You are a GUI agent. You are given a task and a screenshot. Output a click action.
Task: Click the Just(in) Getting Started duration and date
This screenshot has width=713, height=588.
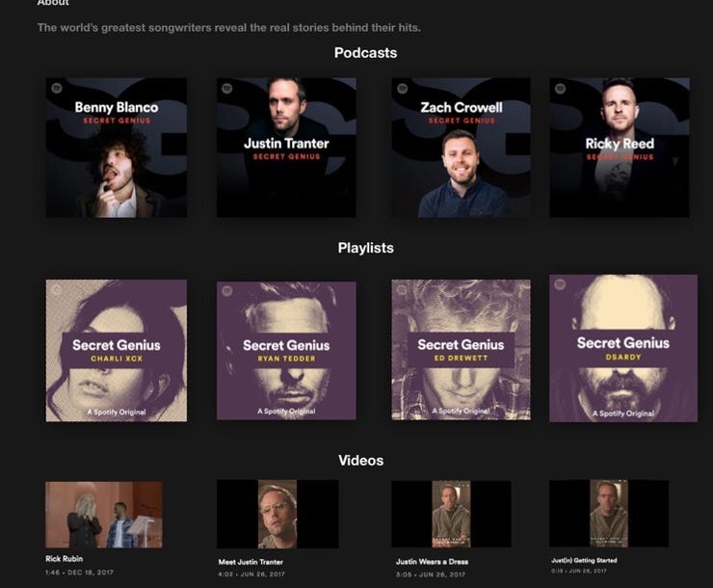coord(579,571)
